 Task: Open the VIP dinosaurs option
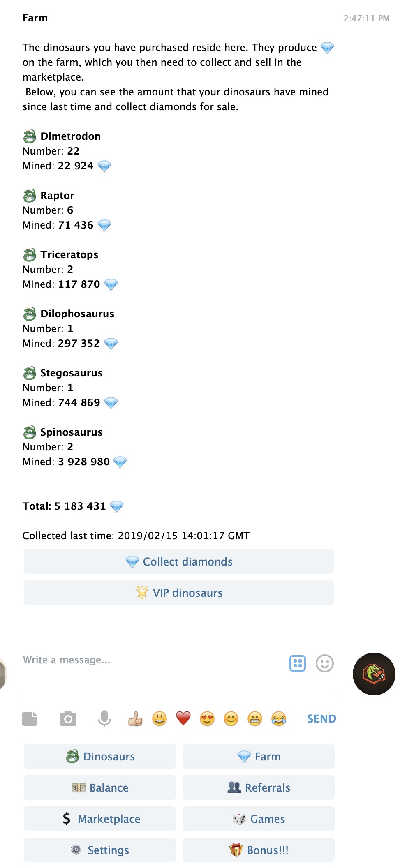click(178, 593)
